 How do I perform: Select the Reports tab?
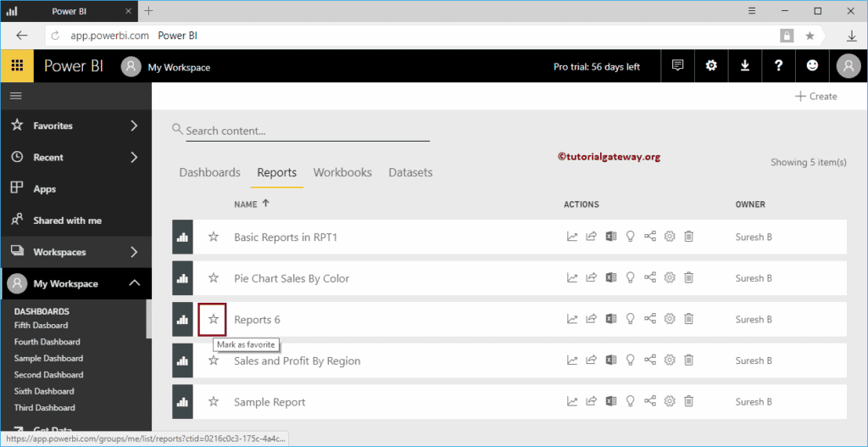click(277, 172)
